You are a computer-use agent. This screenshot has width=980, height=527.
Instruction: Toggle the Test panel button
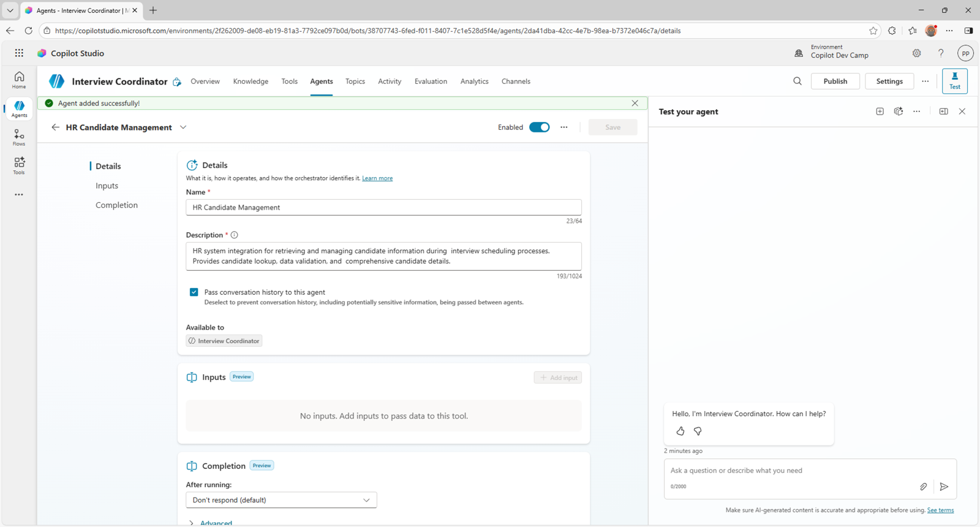point(955,81)
